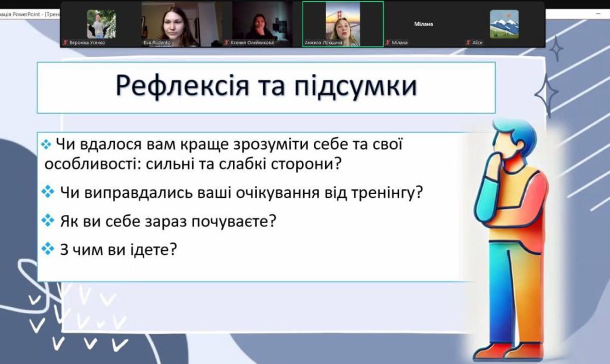
Task: Select Вероніка Усенко profile picture tile
Action: pyautogui.click(x=101, y=24)
